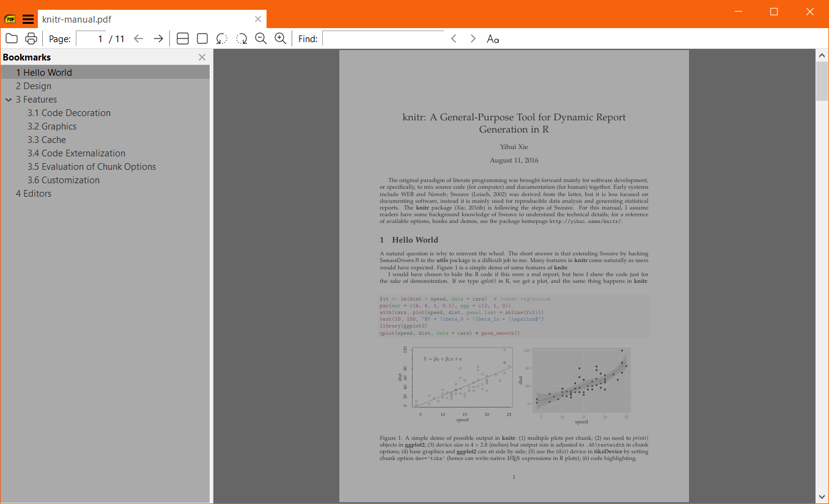
Task: Rotate the page counterclockwise
Action: pyautogui.click(x=221, y=38)
